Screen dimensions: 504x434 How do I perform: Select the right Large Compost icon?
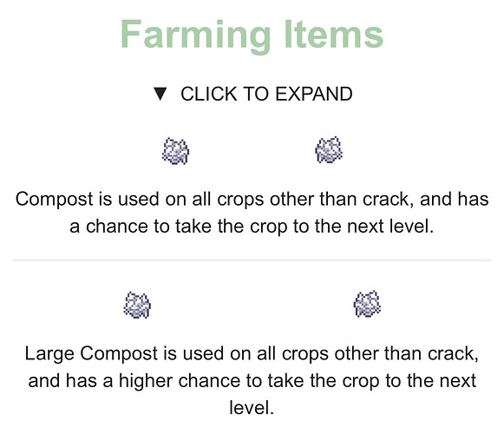[368, 304]
